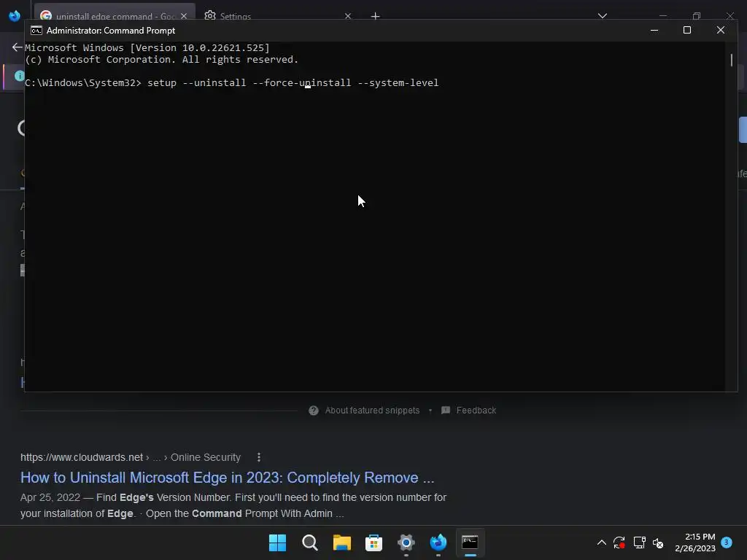The width and height of the screenshot is (747, 560).
Task: Open cloudwards result more options dots
Action: coord(259,457)
